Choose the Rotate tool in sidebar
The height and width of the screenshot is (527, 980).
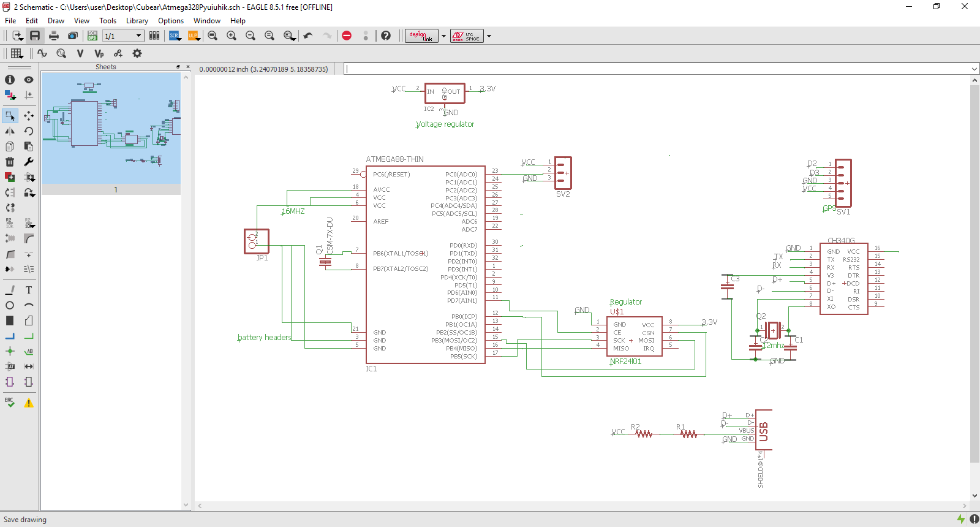pos(29,131)
